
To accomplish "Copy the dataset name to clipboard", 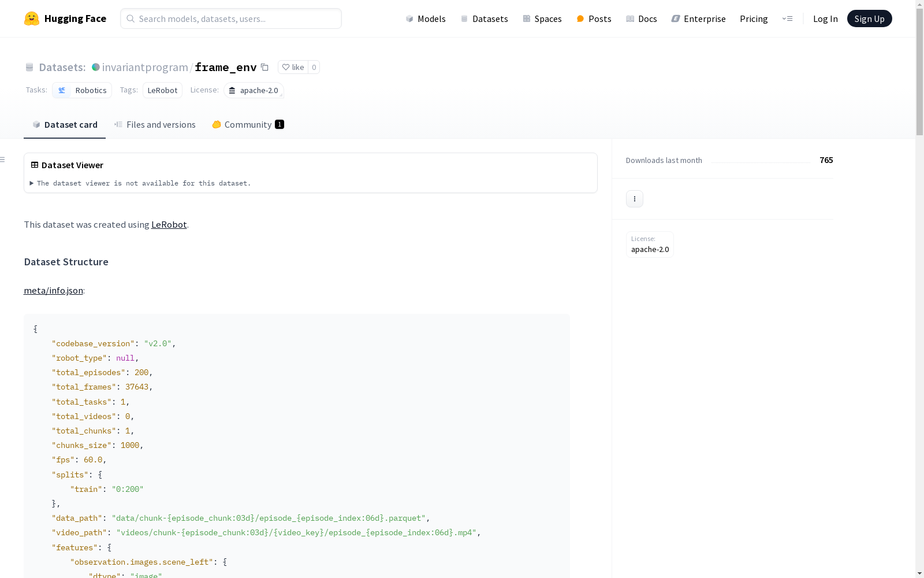I will (x=264, y=67).
